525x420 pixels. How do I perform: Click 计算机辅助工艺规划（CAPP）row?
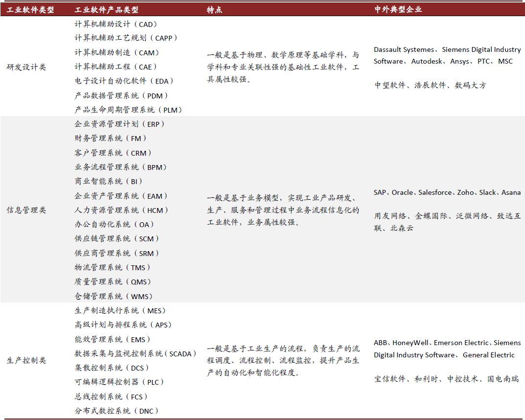click(x=126, y=38)
